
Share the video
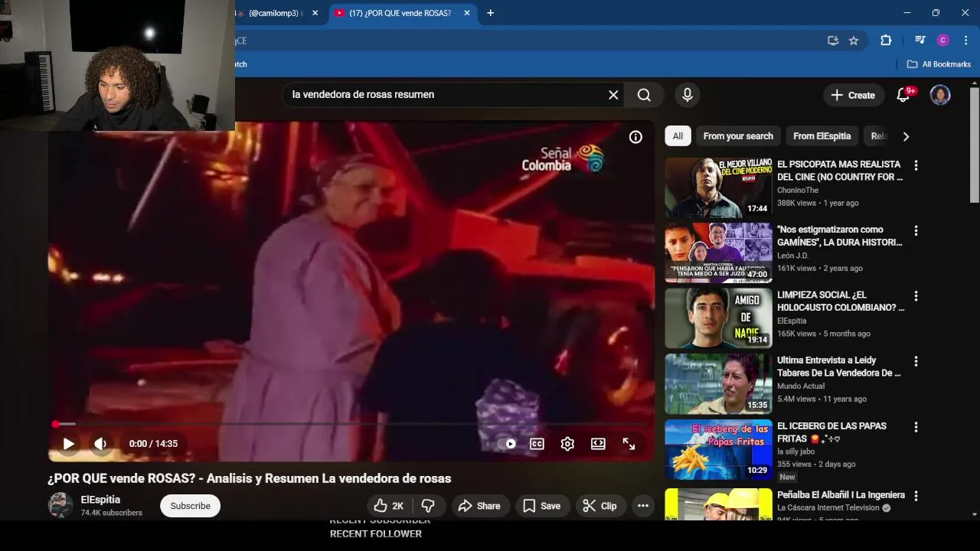479,506
